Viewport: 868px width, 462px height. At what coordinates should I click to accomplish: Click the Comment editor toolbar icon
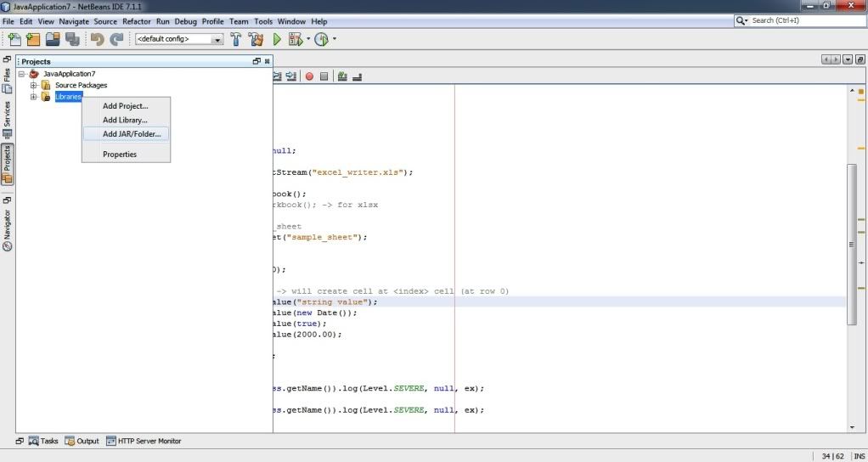pos(342,76)
